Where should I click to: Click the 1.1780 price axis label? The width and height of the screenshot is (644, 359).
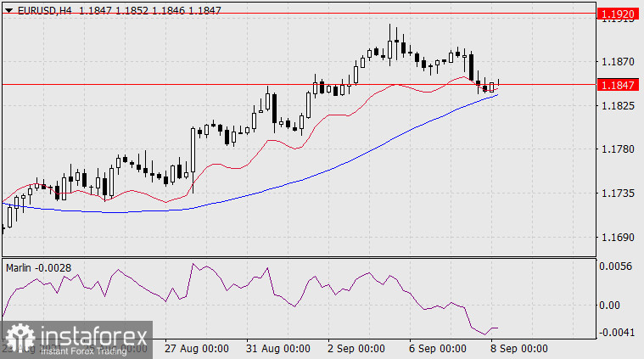(x=616, y=150)
